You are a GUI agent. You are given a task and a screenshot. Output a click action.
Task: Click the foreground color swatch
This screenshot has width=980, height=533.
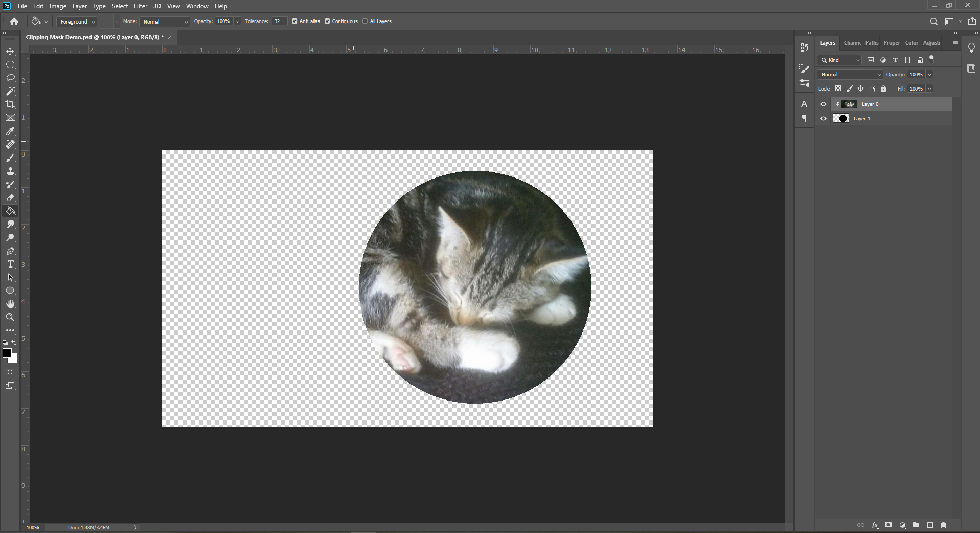[8, 353]
